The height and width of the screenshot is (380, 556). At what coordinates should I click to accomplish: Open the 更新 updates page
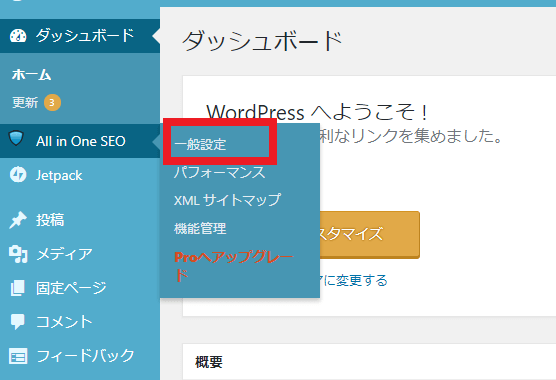point(25,103)
